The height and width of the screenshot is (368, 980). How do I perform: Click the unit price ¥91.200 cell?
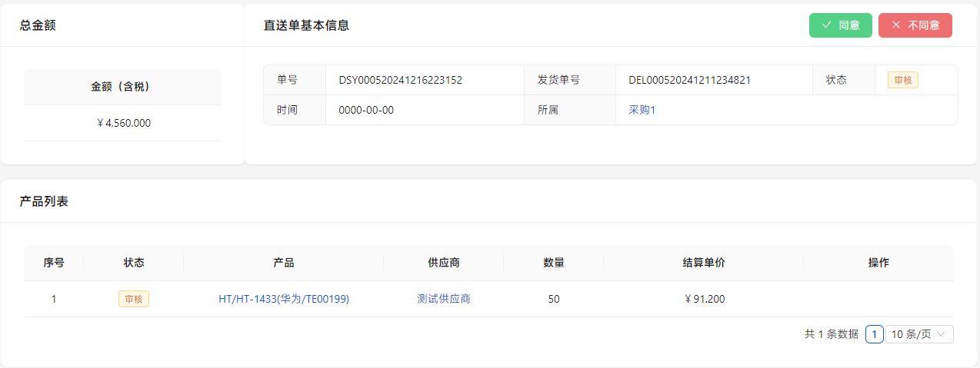click(x=703, y=299)
